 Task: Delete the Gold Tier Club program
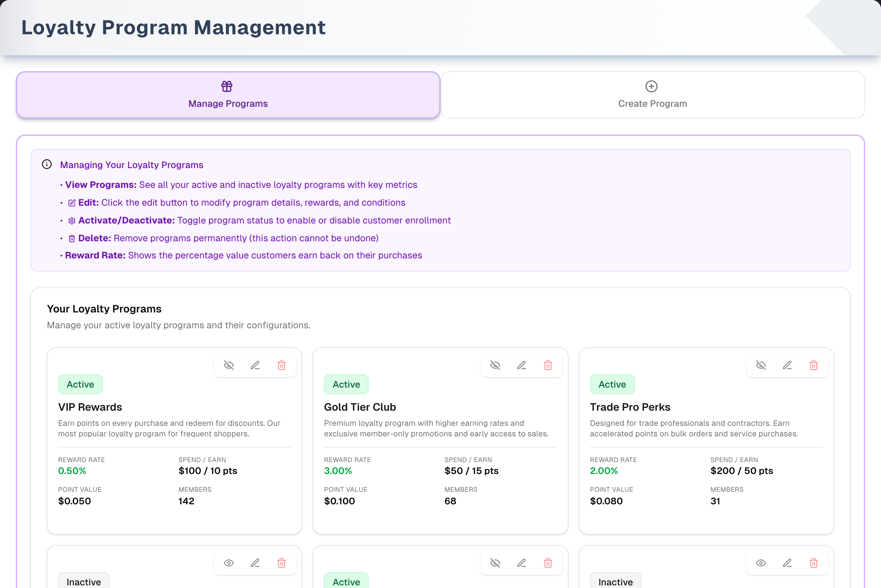point(548,365)
